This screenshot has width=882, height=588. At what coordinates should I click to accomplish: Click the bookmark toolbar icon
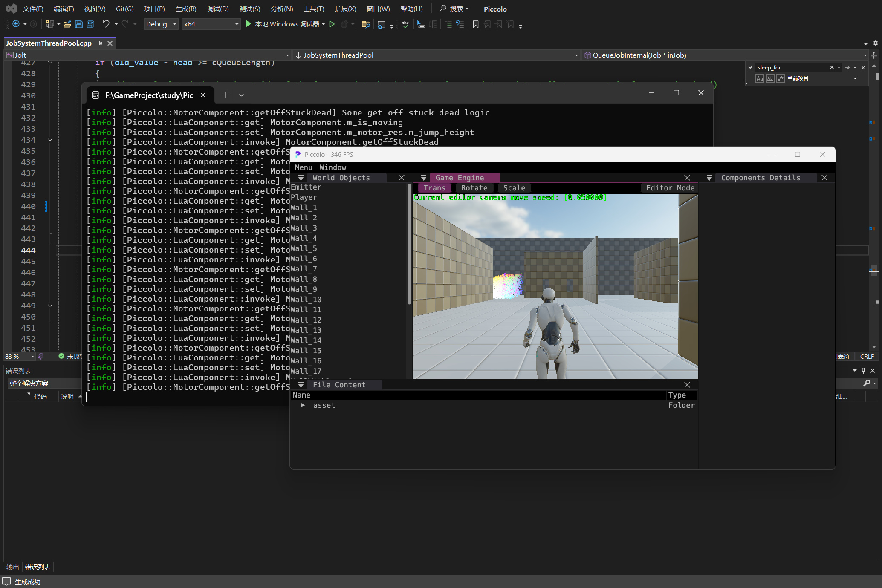[x=476, y=24]
